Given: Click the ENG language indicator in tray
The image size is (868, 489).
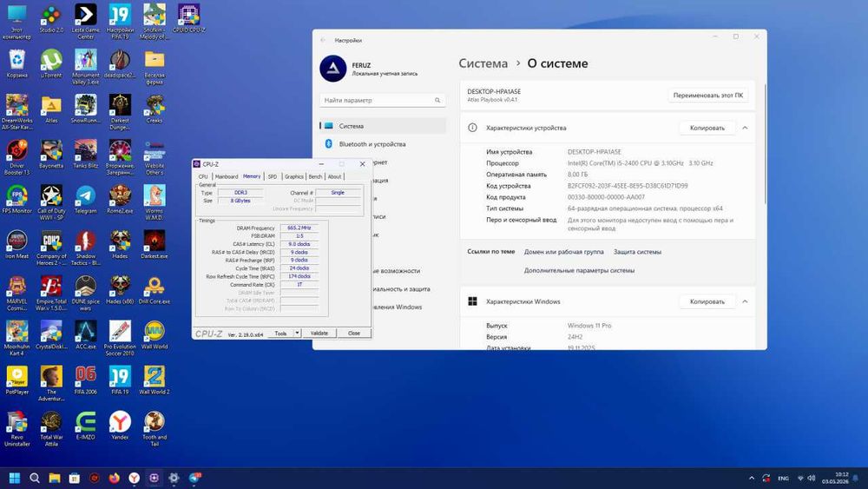Looking at the screenshot, I should (x=783, y=479).
